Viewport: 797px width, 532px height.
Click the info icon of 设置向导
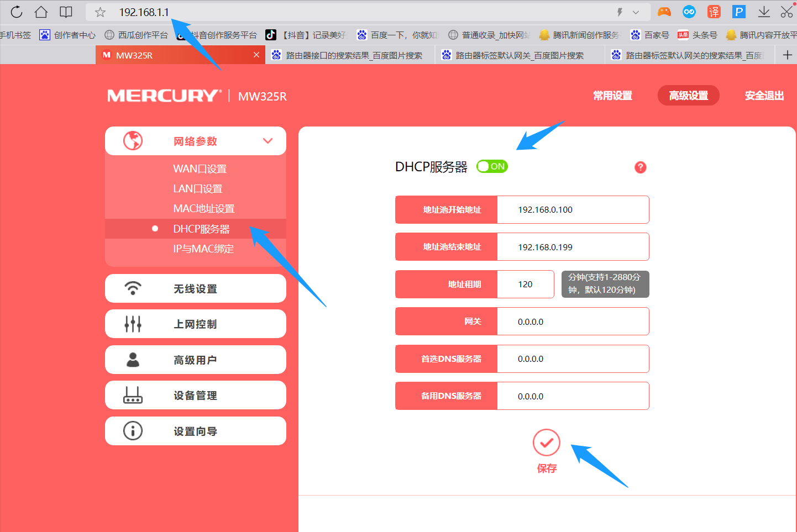pyautogui.click(x=133, y=431)
